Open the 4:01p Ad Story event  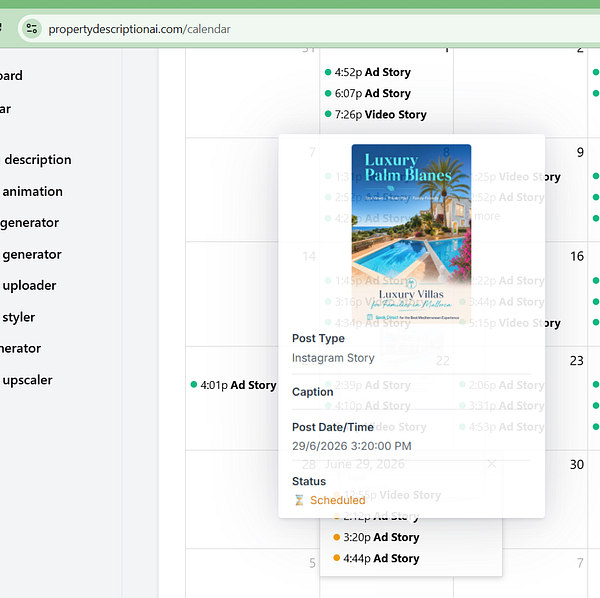[233, 385]
